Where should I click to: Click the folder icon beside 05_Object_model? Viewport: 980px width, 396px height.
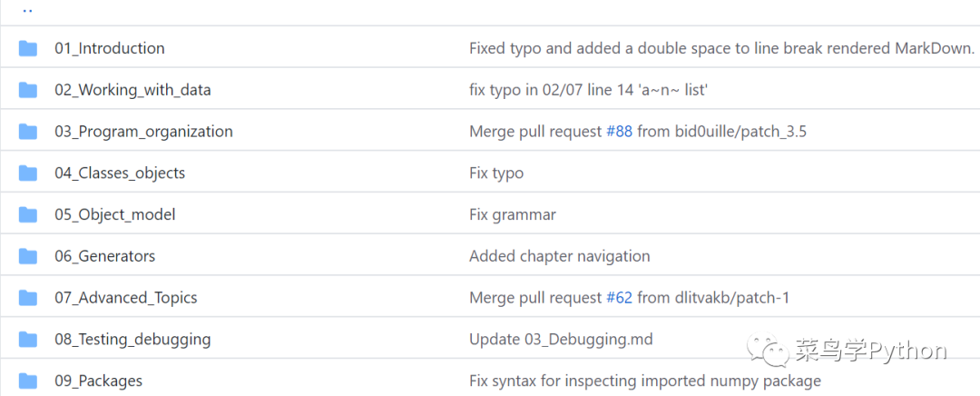(28, 214)
